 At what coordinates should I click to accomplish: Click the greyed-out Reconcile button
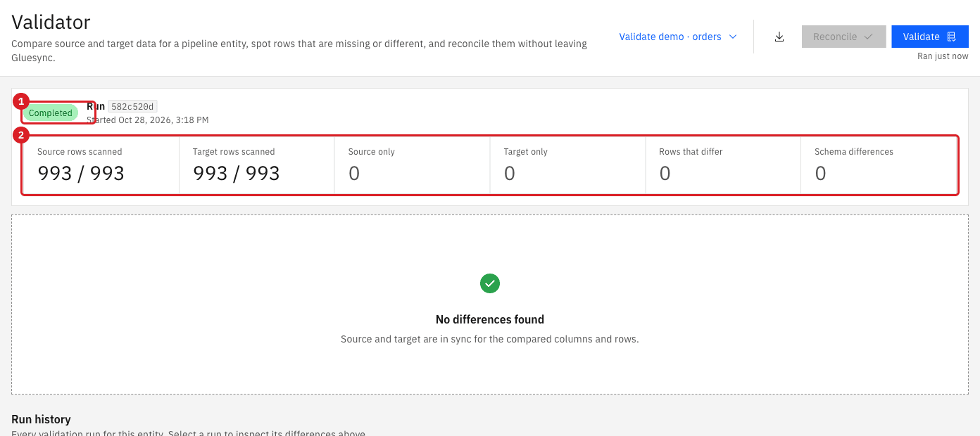coord(843,37)
